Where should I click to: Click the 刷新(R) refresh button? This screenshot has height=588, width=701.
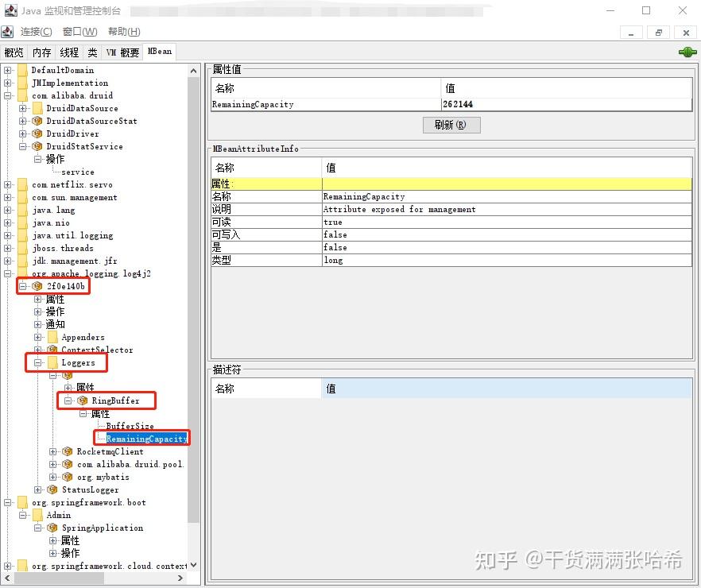pyautogui.click(x=451, y=125)
